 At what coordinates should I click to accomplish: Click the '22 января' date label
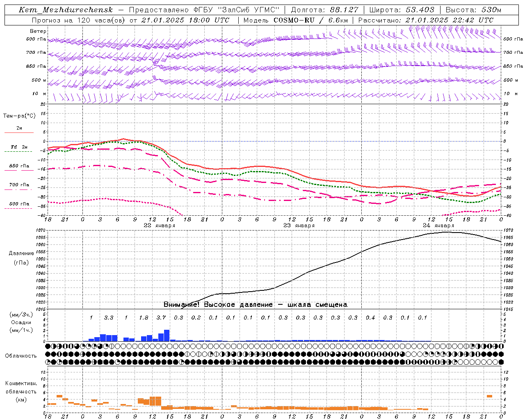pyautogui.click(x=159, y=226)
